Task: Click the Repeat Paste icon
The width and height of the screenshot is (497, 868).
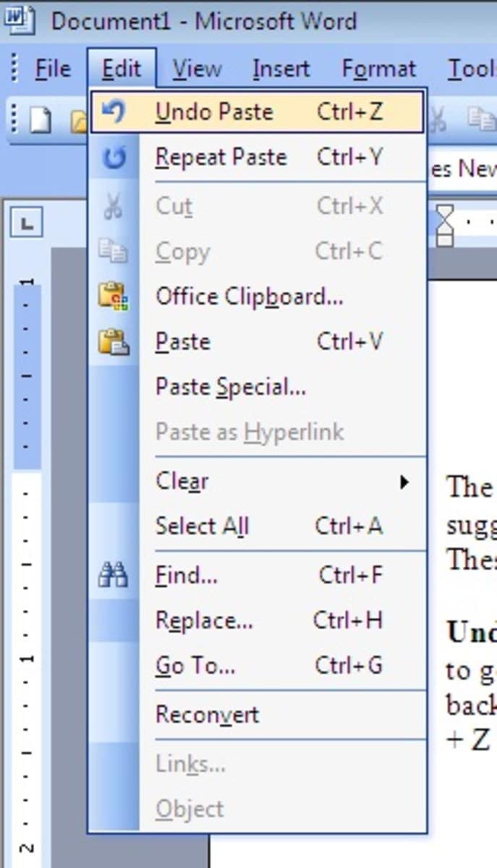Action: [x=114, y=157]
